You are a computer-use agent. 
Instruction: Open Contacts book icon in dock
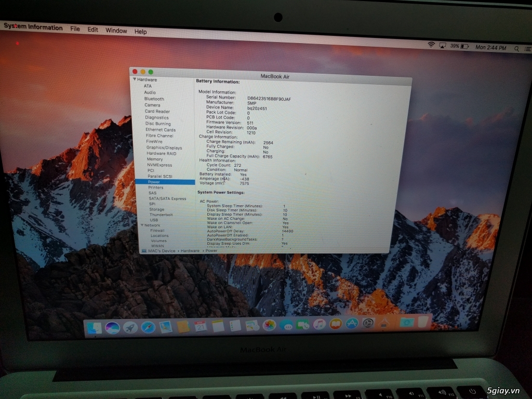point(183,326)
